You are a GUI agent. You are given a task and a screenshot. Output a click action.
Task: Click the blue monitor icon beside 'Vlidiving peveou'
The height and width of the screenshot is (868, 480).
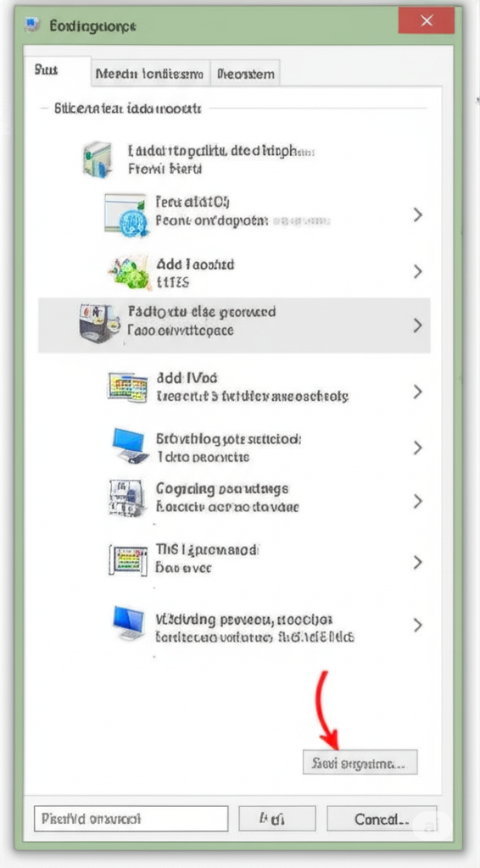point(131,624)
